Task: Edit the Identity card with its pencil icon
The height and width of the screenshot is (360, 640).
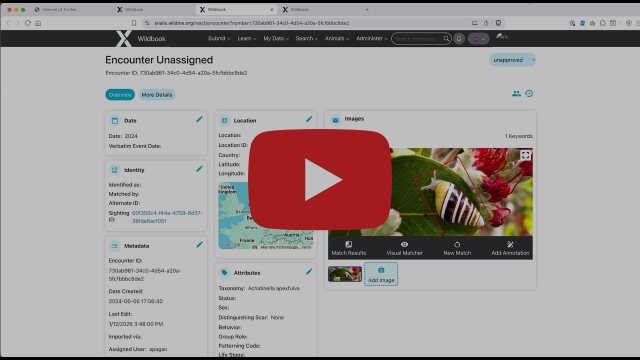Action: (x=199, y=169)
